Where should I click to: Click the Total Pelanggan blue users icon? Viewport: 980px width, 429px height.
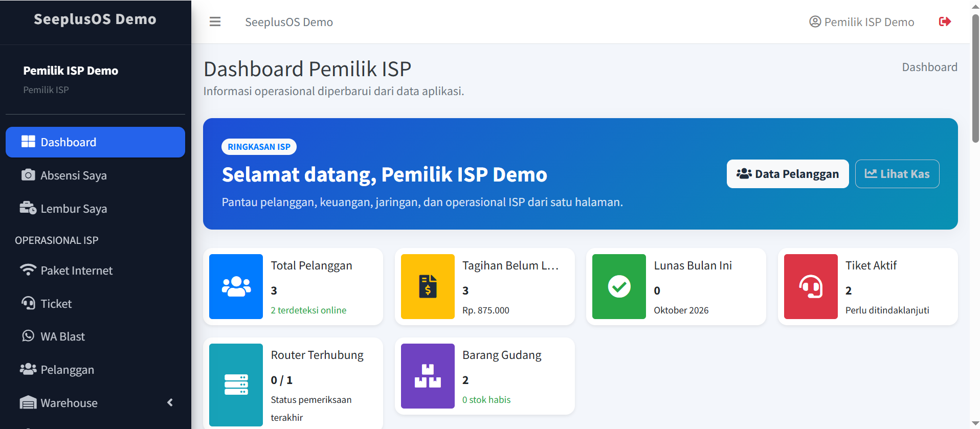(236, 286)
